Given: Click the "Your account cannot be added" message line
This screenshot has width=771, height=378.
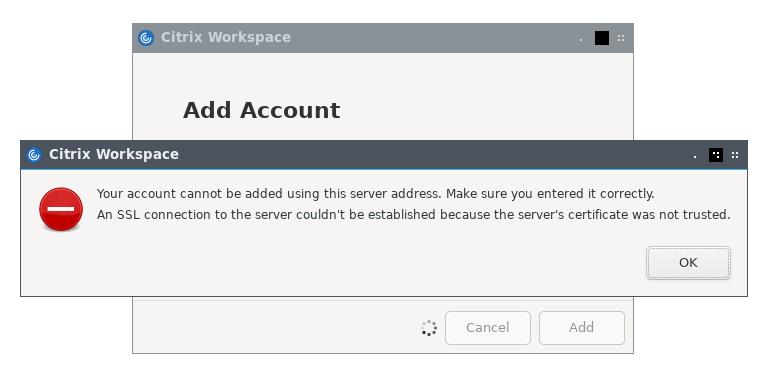Looking at the screenshot, I should tap(376, 194).
